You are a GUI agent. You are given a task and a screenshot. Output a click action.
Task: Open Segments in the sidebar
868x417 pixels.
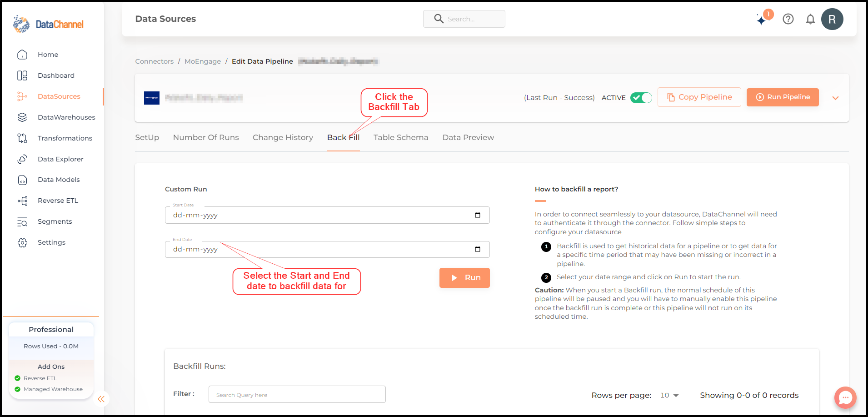coord(55,221)
